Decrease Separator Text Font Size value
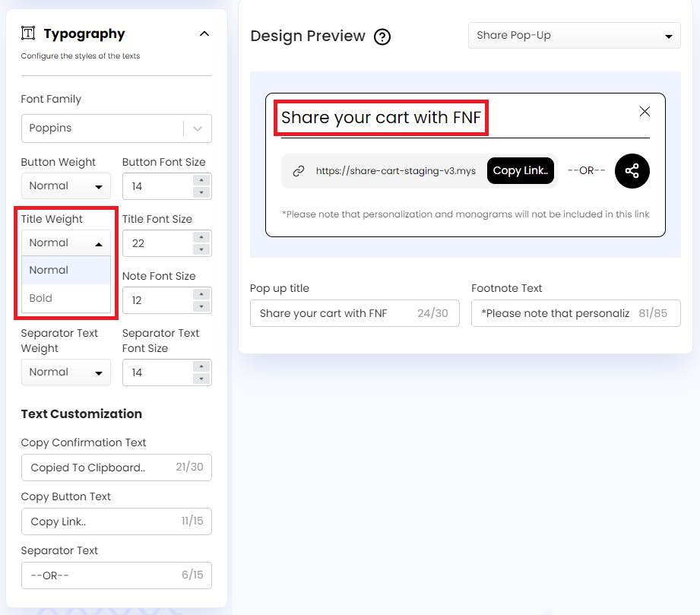 201,379
